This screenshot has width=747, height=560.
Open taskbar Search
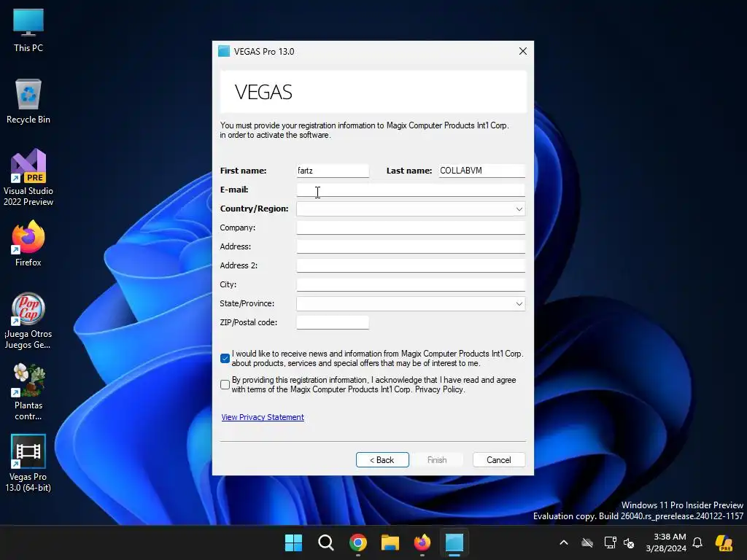click(x=326, y=542)
